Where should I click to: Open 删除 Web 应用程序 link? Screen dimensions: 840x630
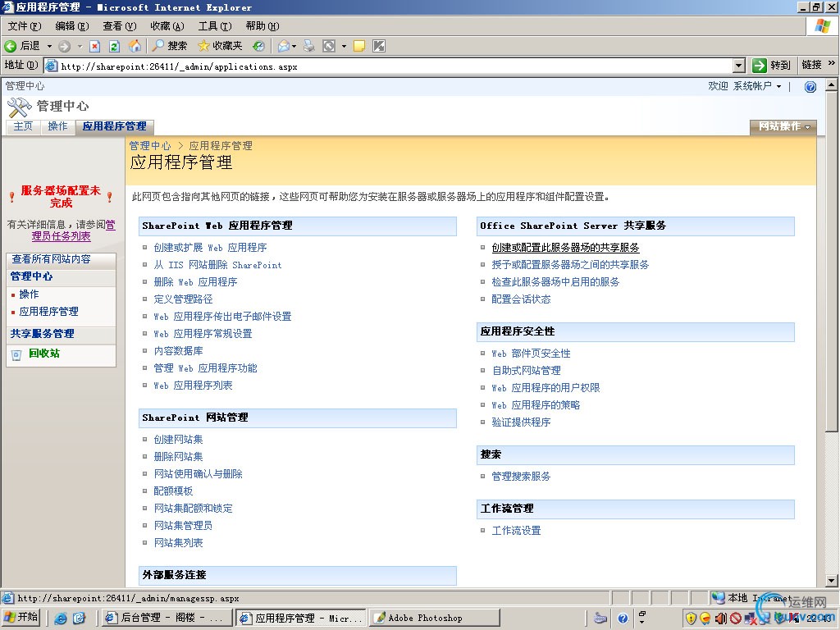(195, 282)
